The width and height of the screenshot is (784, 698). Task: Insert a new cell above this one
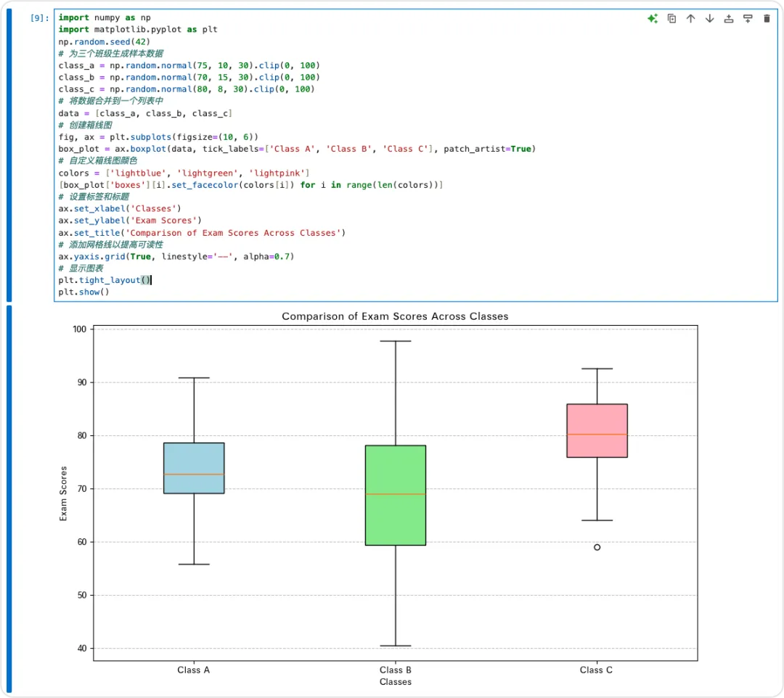click(x=729, y=18)
